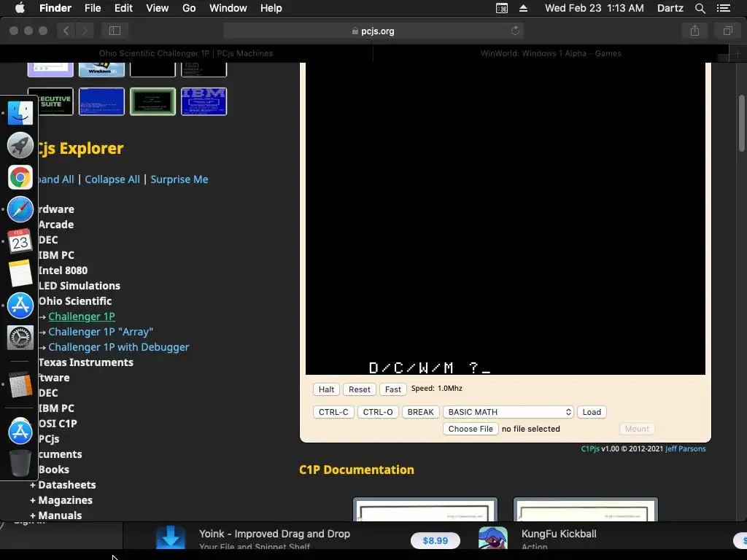The image size is (747, 560).
Task: Select LED Simulations tree entry
Action: pyautogui.click(x=80, y=286)
